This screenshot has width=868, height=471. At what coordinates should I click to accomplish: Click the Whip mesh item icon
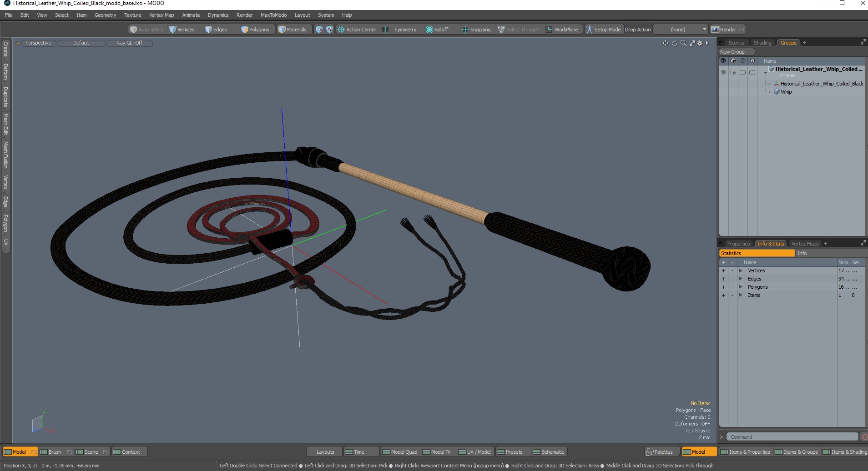(x=777, y=92)
